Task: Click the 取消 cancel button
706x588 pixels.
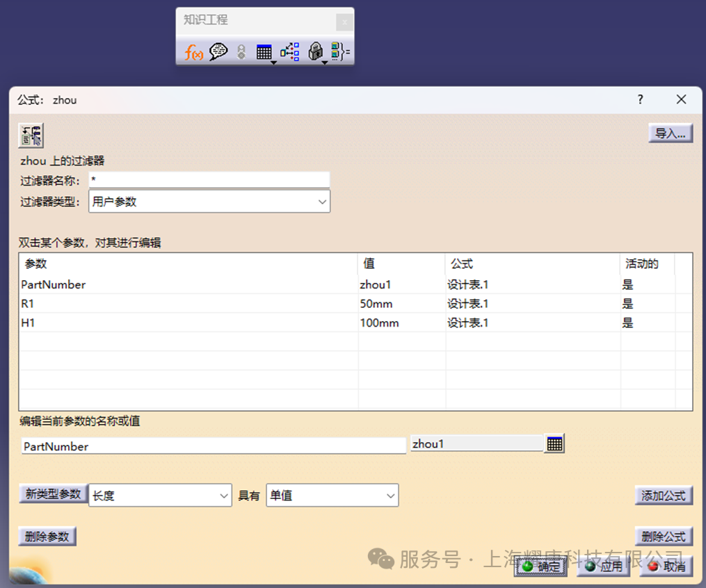Action: 667,566
